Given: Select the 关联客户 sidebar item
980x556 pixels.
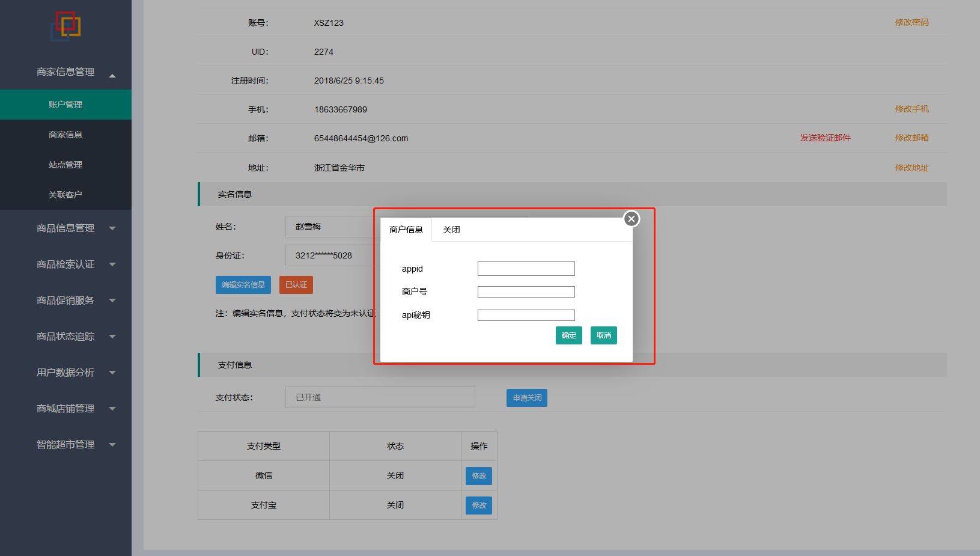Looking at the screenshot, I should point(65,195).
